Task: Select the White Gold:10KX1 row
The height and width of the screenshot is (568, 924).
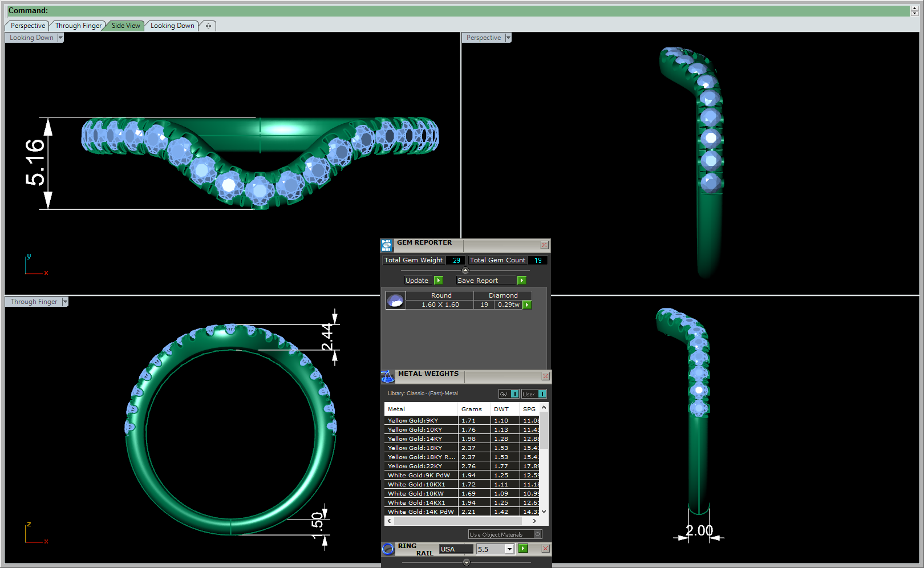Action: (x=462, y=484)
